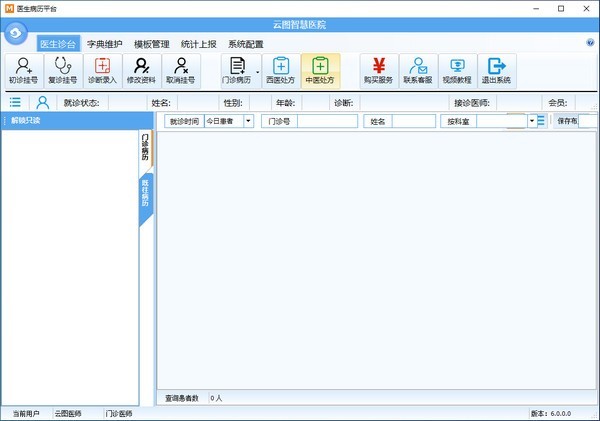Open 购买服务 yen icon
This screenshot has height=421, width=600.
379,71
